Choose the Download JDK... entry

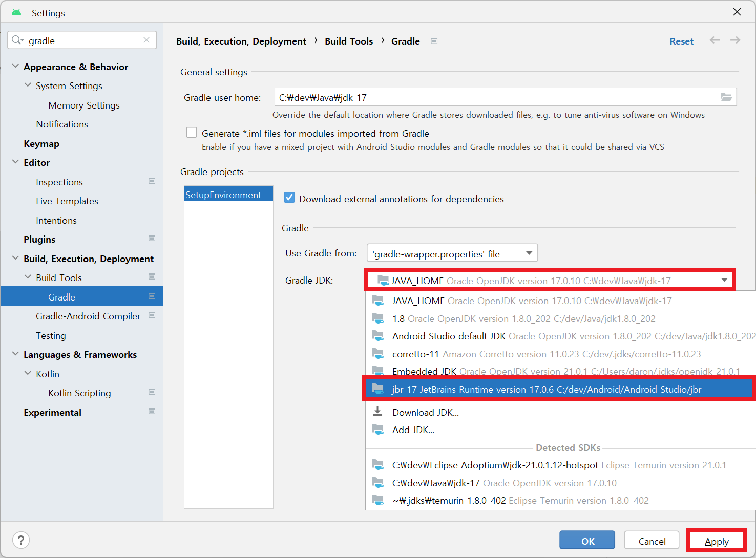coord(561,412)
